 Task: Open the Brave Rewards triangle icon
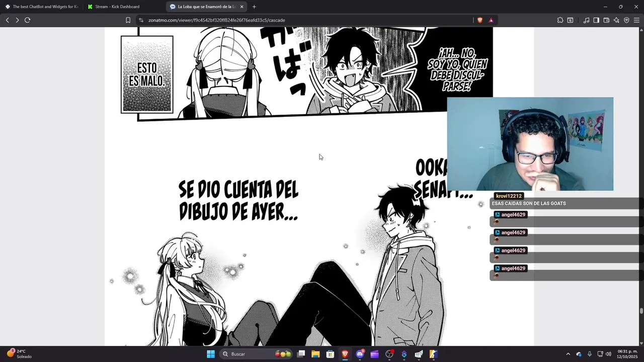pyautogui.click(x=491, y=20)
